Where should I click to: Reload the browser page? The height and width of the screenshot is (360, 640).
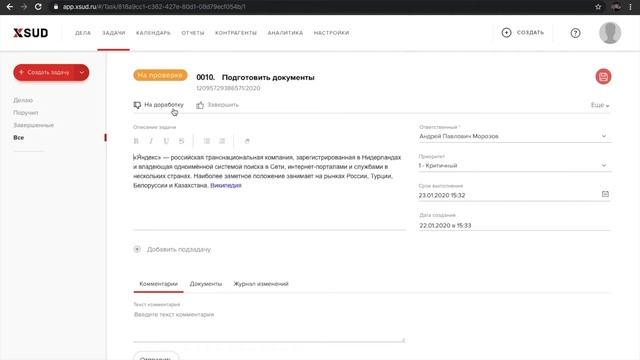point(38,7)
